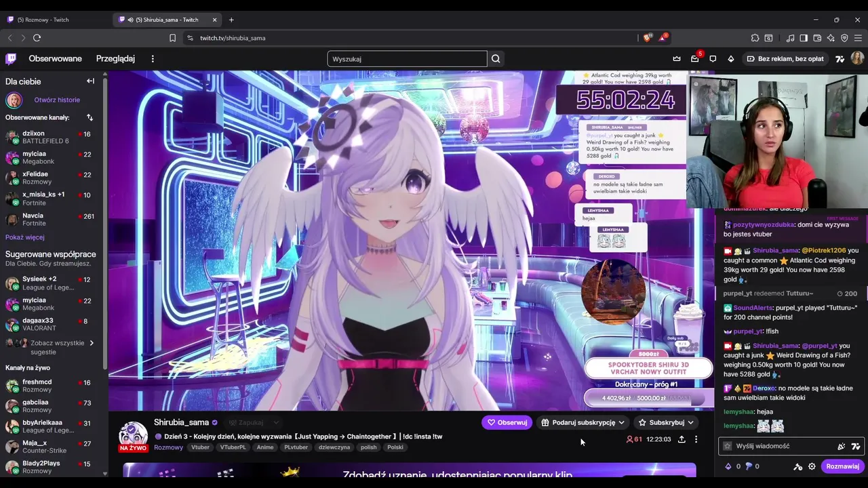868x488 pixels.
Task: Open Brave VPN shield icon
Action: click(x=844, y=38)
